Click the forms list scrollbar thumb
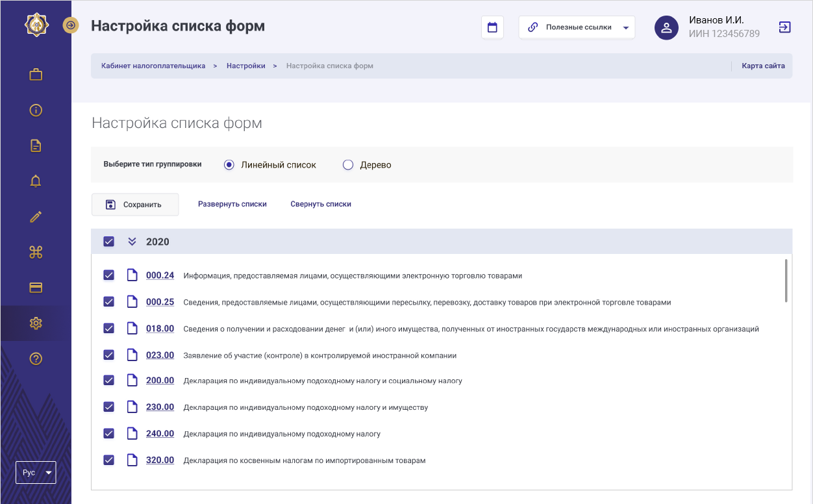Image resolution: width=813 pixels, height=504 pixels. coord(786,281)
